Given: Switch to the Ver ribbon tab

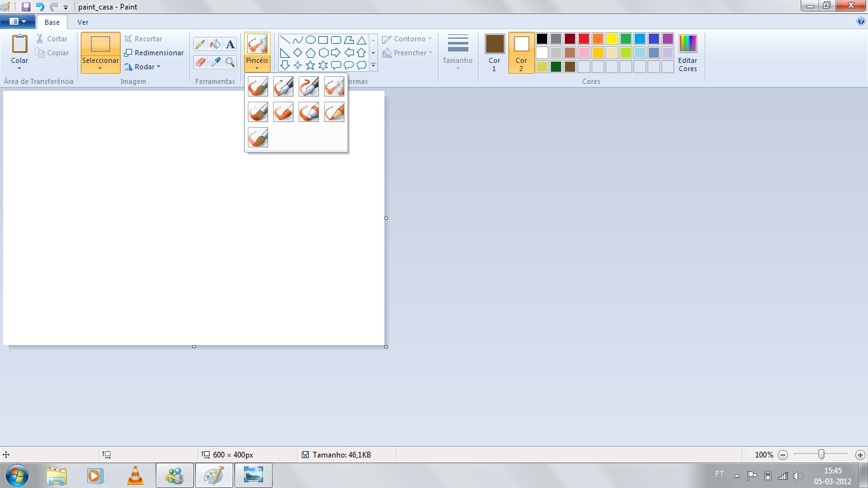Looking at the screenshot, I should click(x=83, y=22).
